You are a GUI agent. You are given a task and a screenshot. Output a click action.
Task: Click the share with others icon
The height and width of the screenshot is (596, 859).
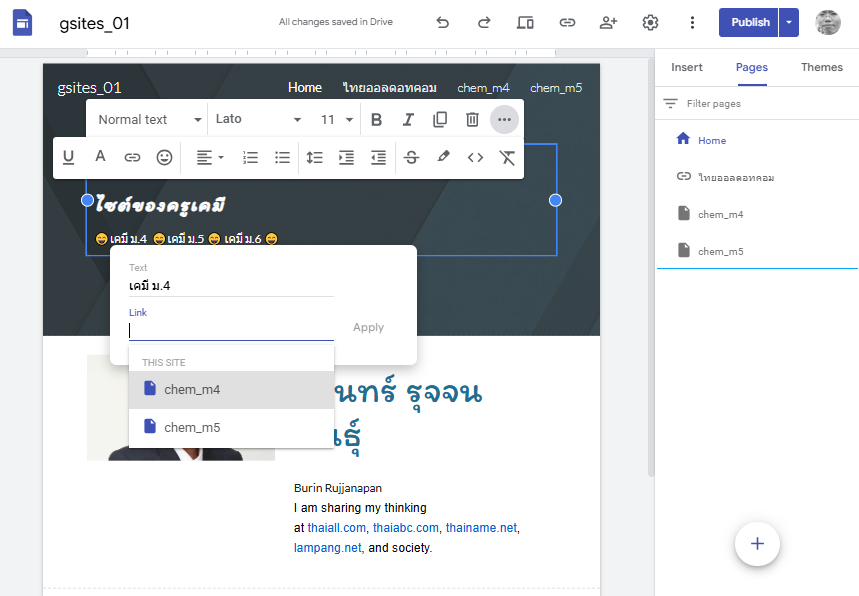click(x=608, y=22)
